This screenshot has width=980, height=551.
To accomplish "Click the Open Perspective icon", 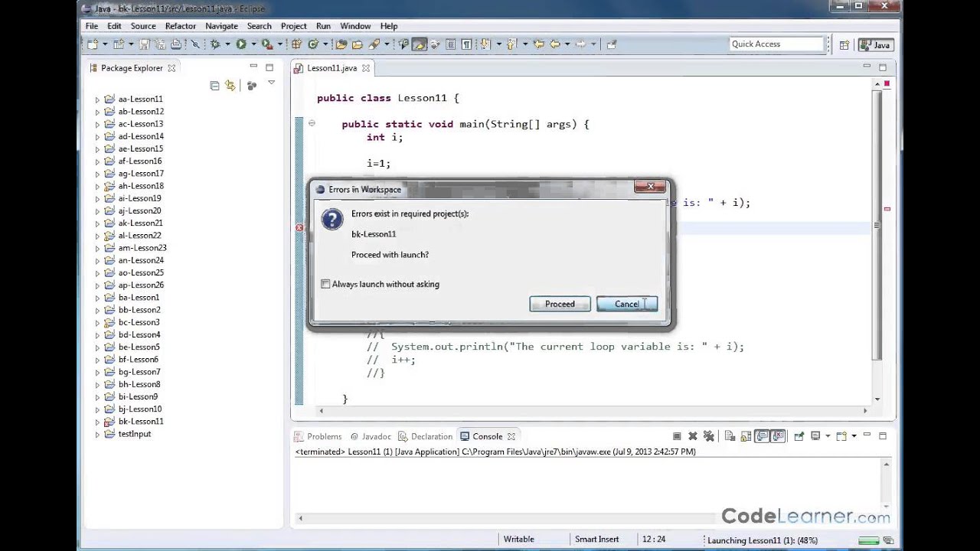I will 844,44.
